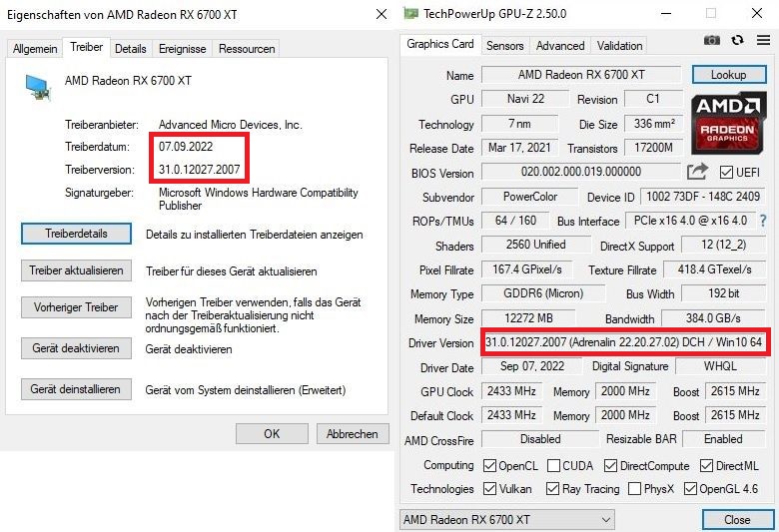Click the Treiberanbieter text Advanced Micro Devices, Inc.
The width and height of the screenshot is (779, 532).
point(231,124)
